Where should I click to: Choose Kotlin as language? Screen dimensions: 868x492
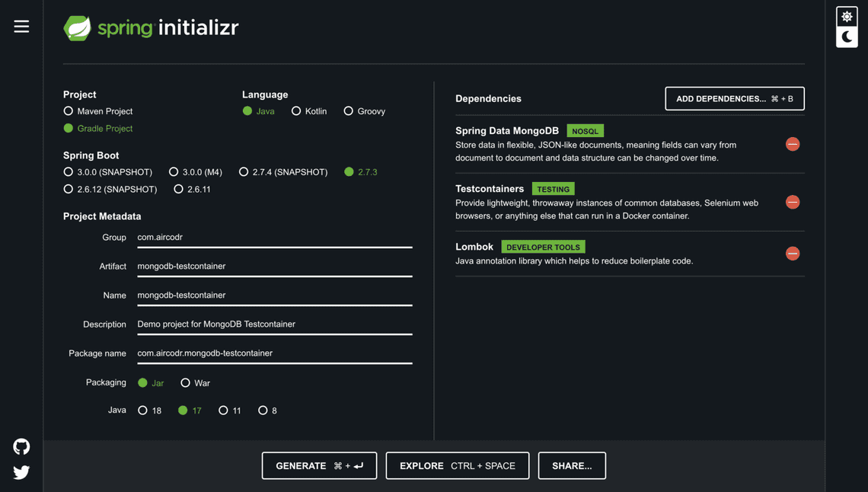296,111
